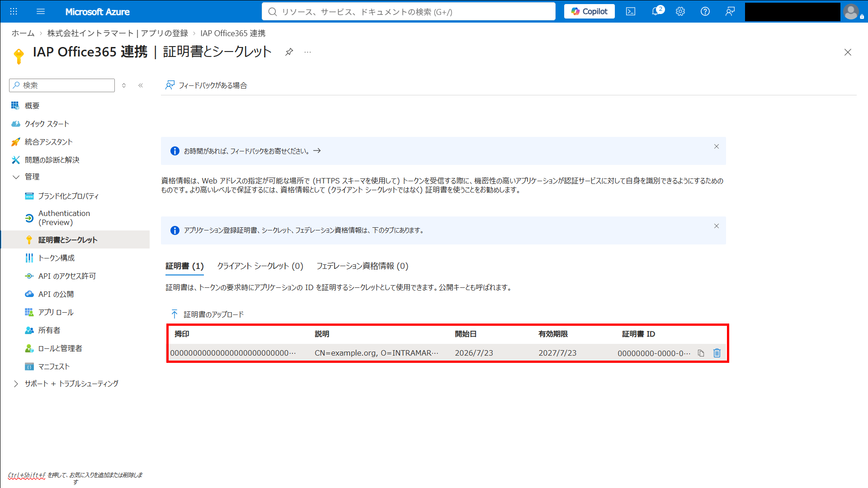Open the more options ellipsis beside title
Screen dimensions: 868x488
[x=307, y=52]
